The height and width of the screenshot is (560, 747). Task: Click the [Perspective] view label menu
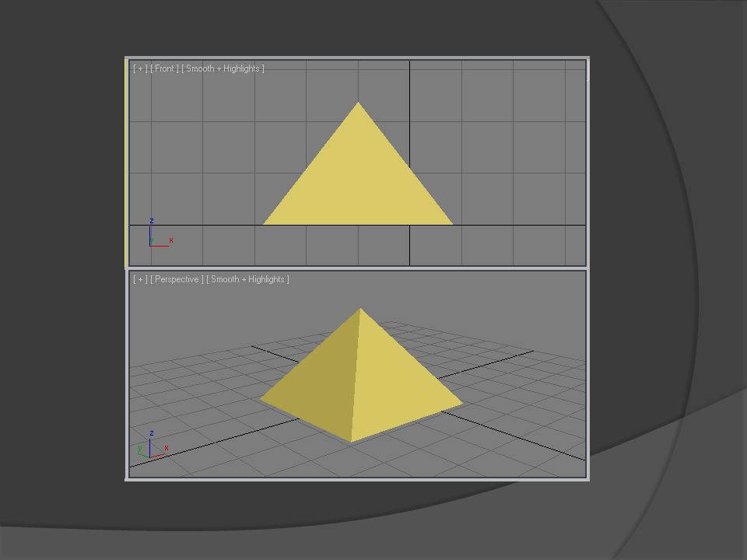(x=177, y=279)
